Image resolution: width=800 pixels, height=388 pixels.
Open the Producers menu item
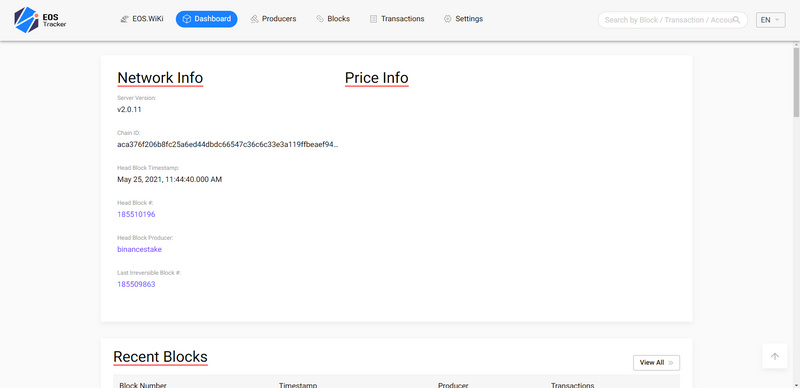(x=273, y=19)
